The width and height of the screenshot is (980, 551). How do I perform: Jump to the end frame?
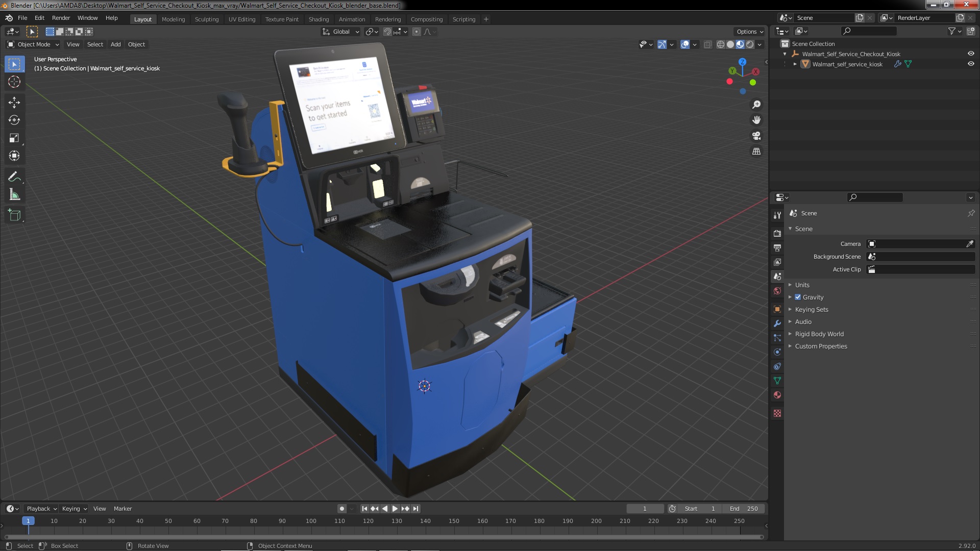(416, 509)
